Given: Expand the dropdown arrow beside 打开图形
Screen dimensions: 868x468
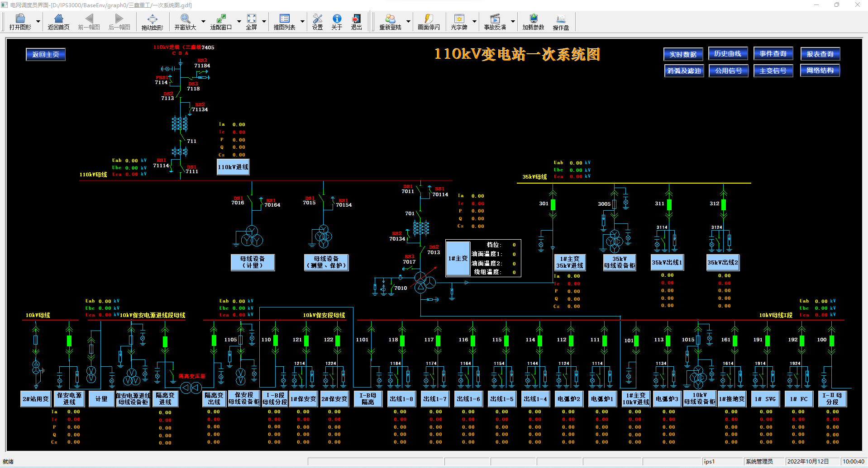Looking at the screenshot, I should pyautogui.click(x=38, y=21).
